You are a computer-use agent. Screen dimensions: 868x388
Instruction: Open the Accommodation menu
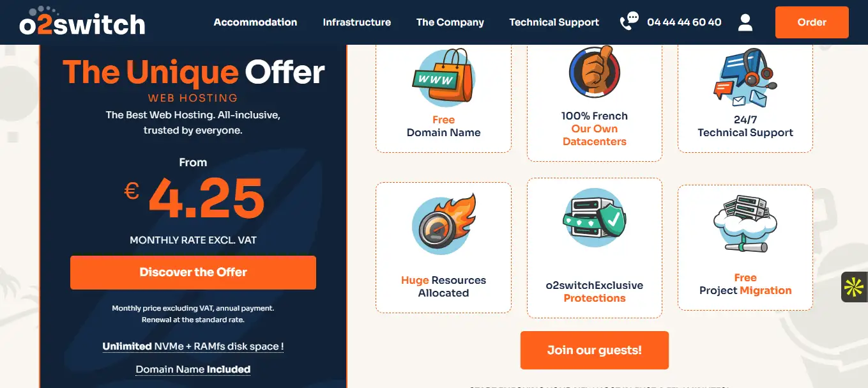click(x=255, y=22)
